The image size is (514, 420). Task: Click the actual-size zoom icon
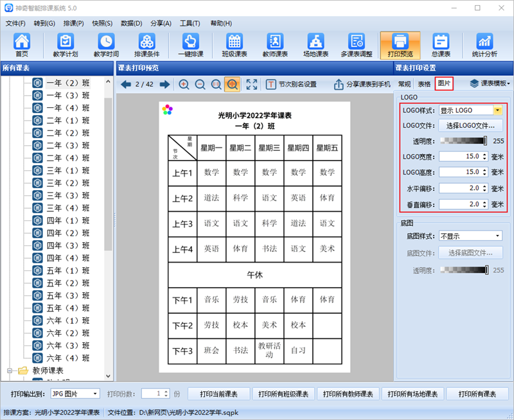pos(216,85)
